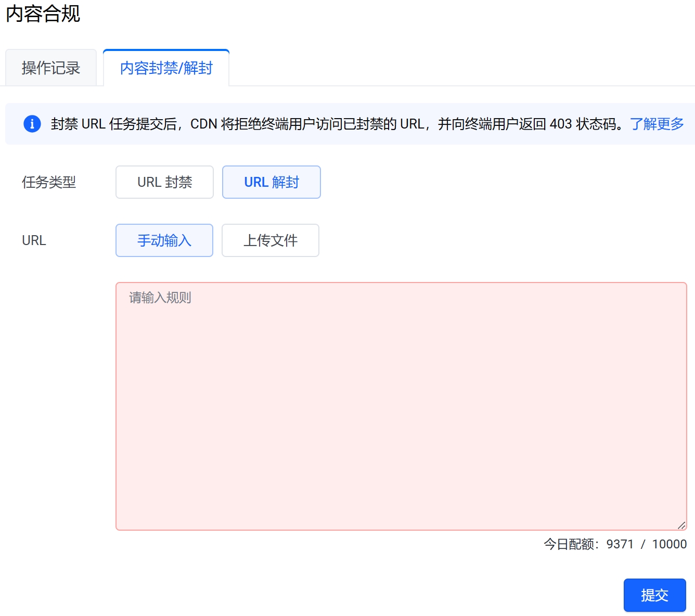Screen dimensions: 695x616
Task: Click the 任务类型 field label
Action: tap(49, 182)
